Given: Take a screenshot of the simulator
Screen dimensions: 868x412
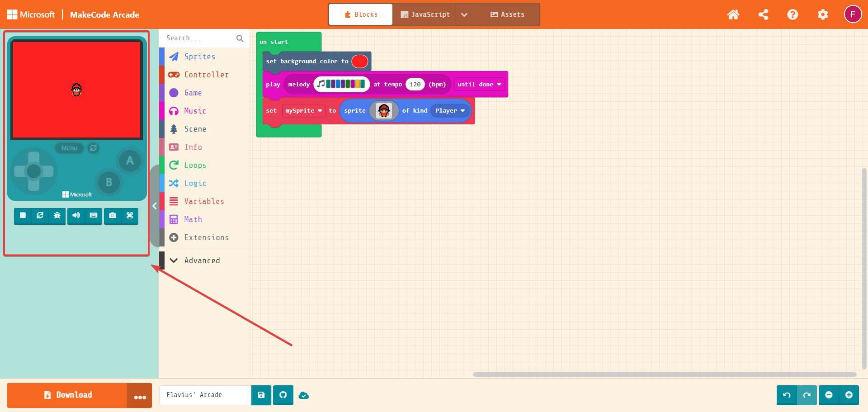Looking at the screenshot, I should 112,216.
